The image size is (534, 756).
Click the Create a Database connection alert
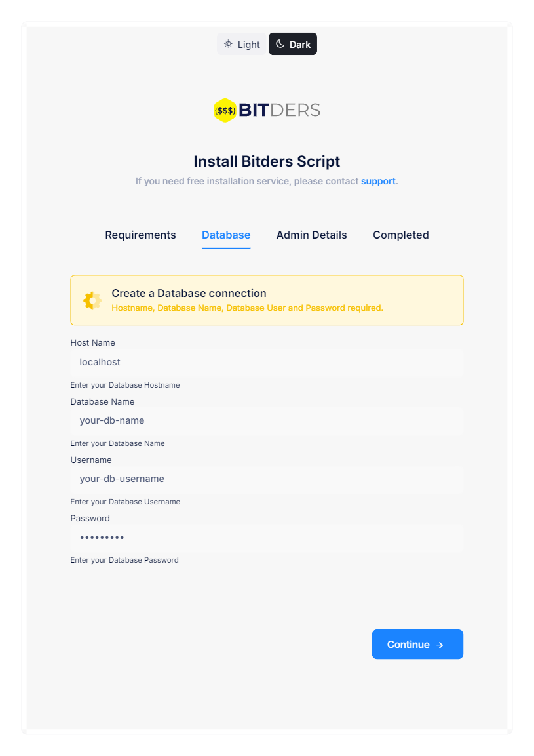(x=267, y=300)
